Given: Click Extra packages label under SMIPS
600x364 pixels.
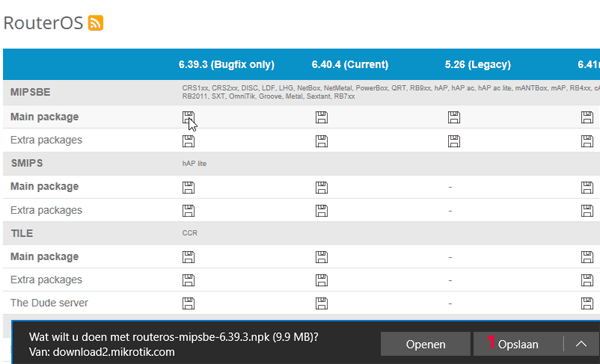Looking at the screenshot, I should 46,210.
